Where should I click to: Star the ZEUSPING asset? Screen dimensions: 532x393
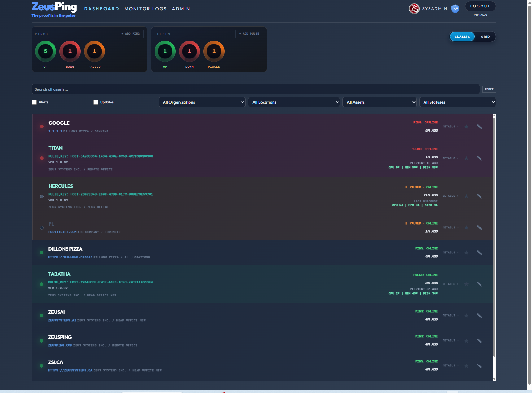click(x=466, y=341)
